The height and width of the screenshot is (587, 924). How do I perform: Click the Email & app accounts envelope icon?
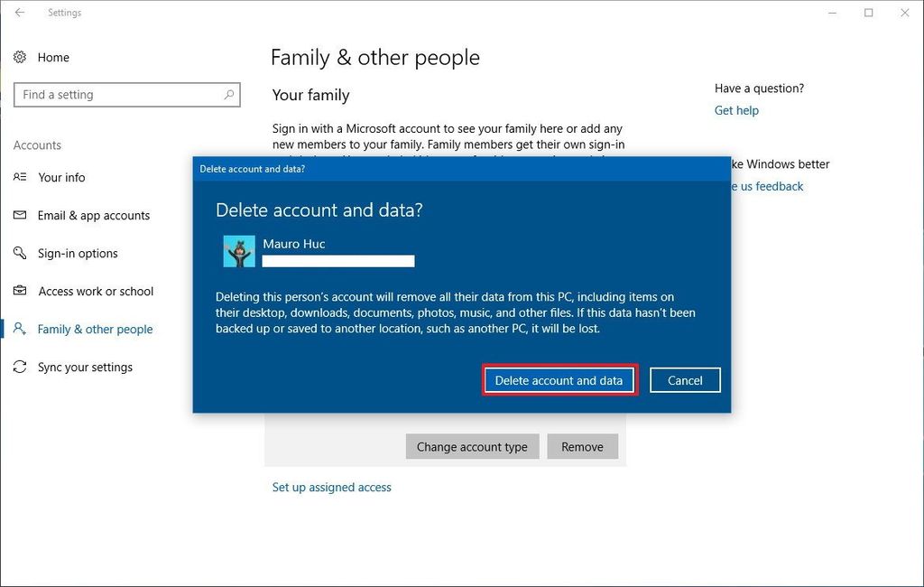click(x=20, y=215)
